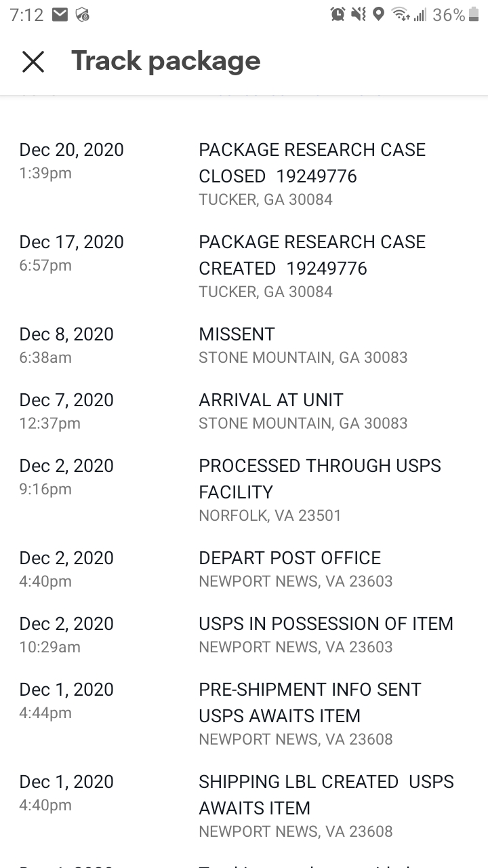Tap the Norfolk, VA 23501 location text
488x868 pixels.
tap(270, 515)
